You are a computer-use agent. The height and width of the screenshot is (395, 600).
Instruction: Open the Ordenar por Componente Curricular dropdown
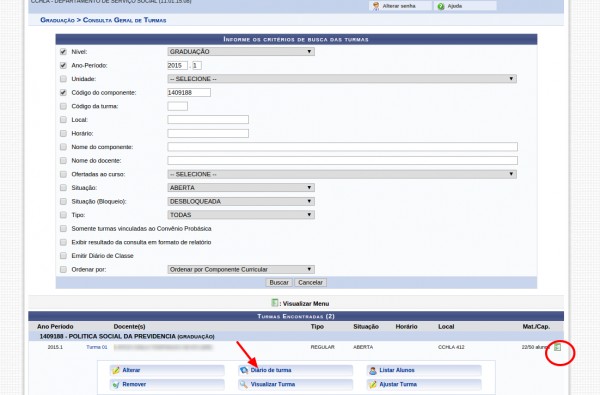click(241, 269)
